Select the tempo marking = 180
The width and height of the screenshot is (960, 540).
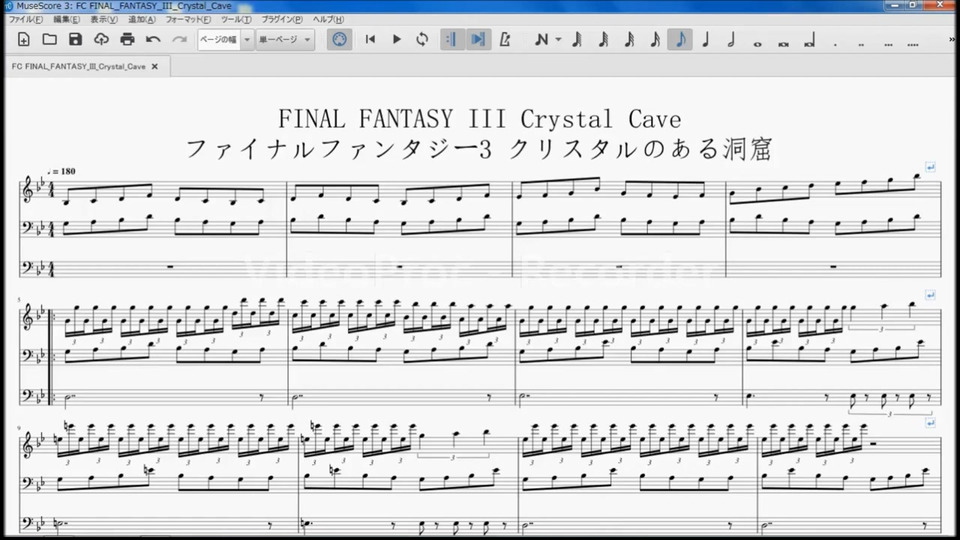click(62, 171)
